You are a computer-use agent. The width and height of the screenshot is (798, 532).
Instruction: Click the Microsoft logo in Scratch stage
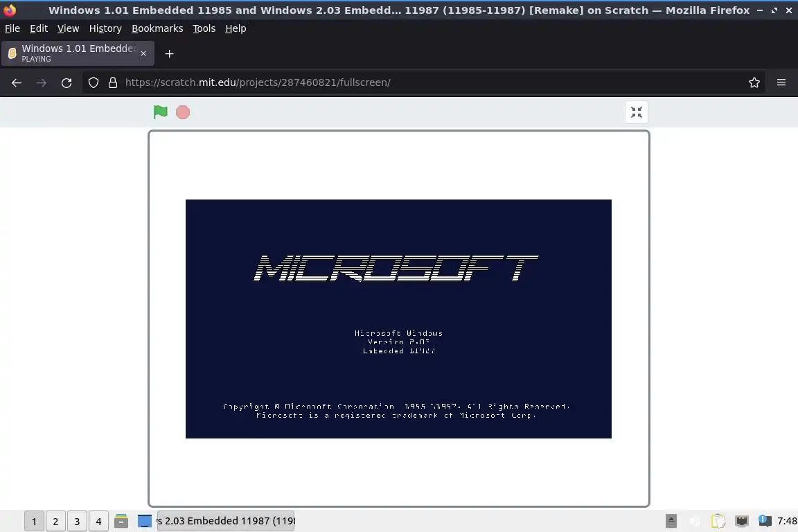point(396,268)
